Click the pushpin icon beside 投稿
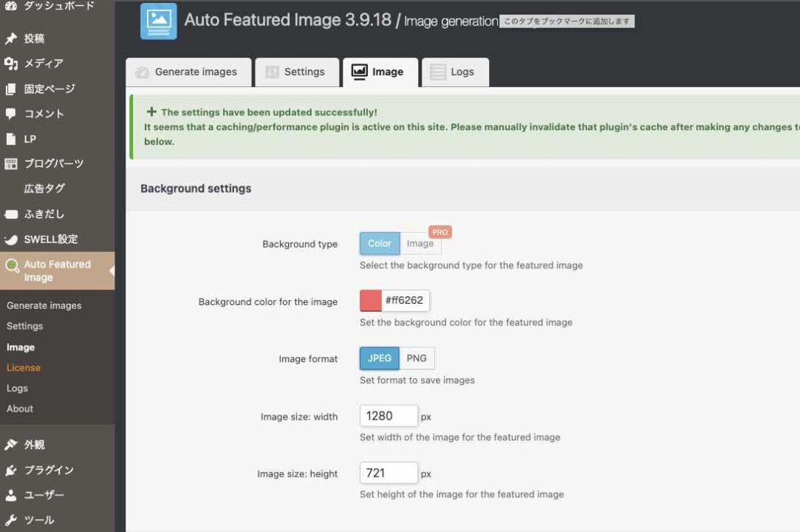 coord(11,38)
